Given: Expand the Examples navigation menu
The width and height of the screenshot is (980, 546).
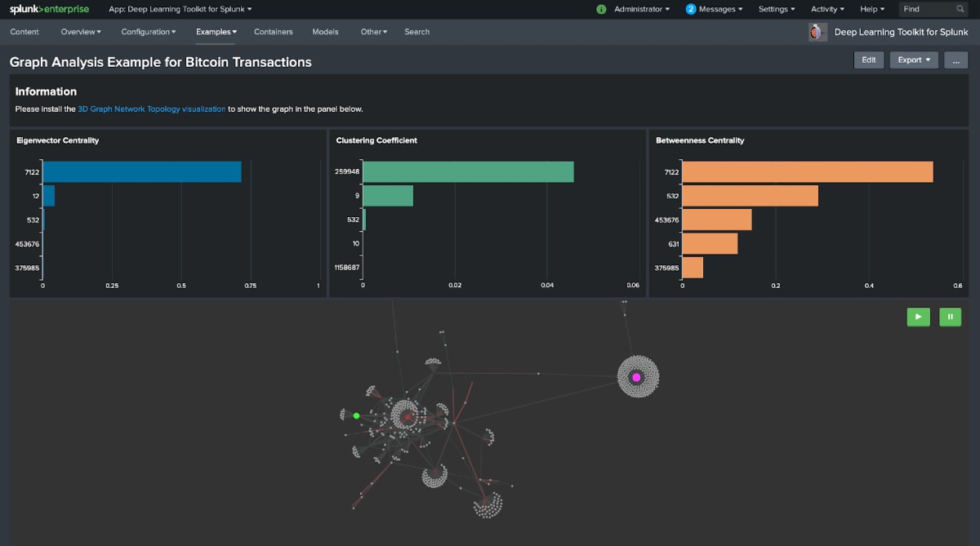Looking at the screenshot, I should pyautogui.click(x=216, y=32).
